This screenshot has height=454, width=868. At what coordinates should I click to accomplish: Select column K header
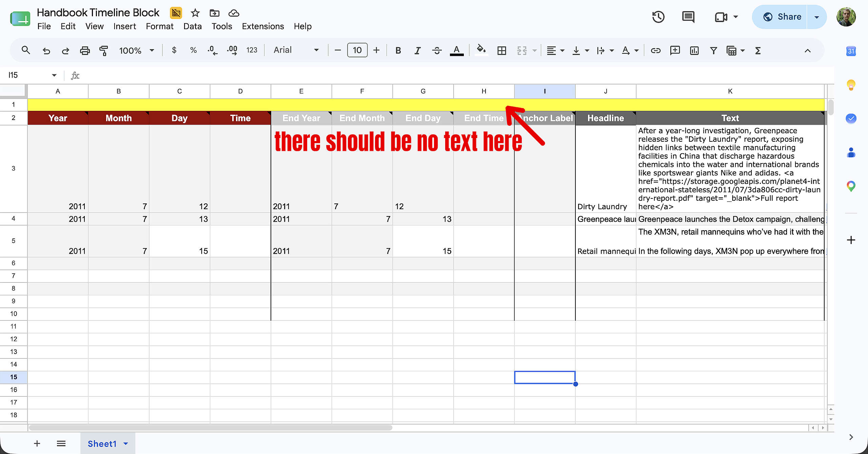click(x=730, y=91)
